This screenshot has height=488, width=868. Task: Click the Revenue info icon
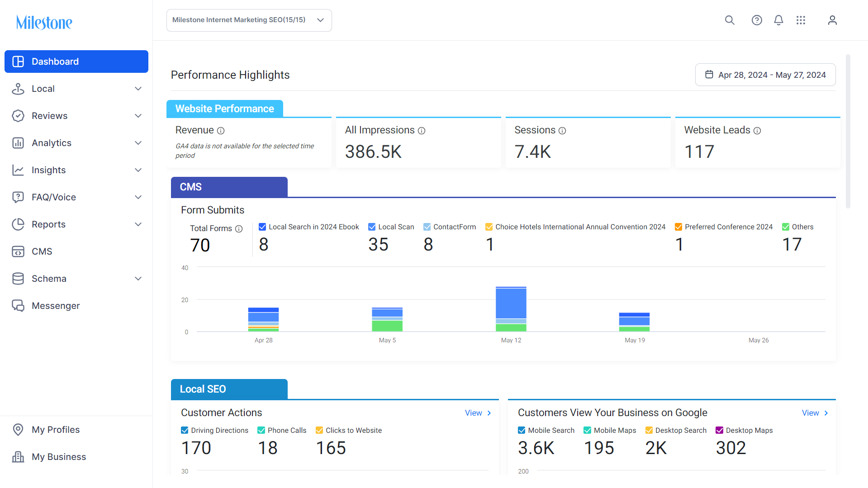click(221, 131)
